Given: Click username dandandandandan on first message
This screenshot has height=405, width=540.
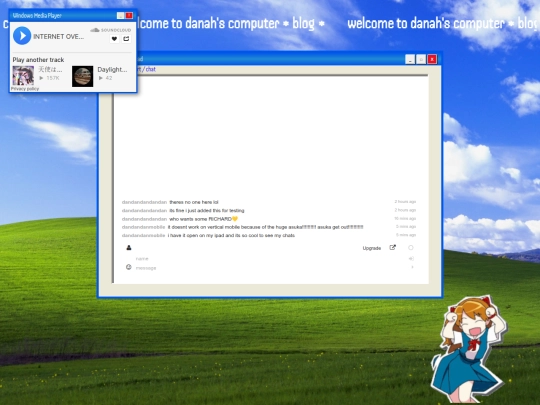Looking at the screenshot, I should [144, 202].
